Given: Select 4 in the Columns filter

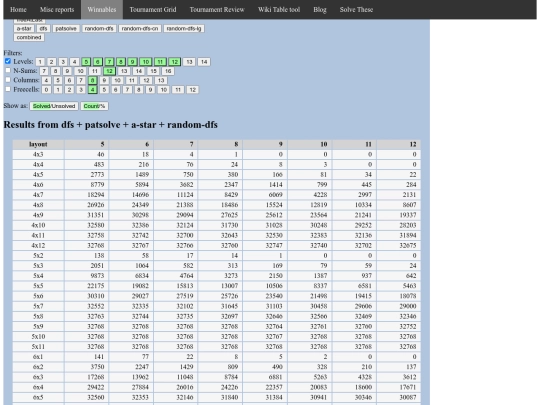Looking at the screenshot, I should click(46, 80).
